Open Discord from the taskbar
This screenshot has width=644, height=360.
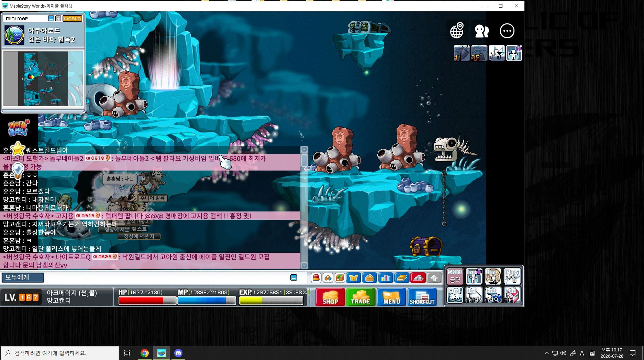point(178,353)
